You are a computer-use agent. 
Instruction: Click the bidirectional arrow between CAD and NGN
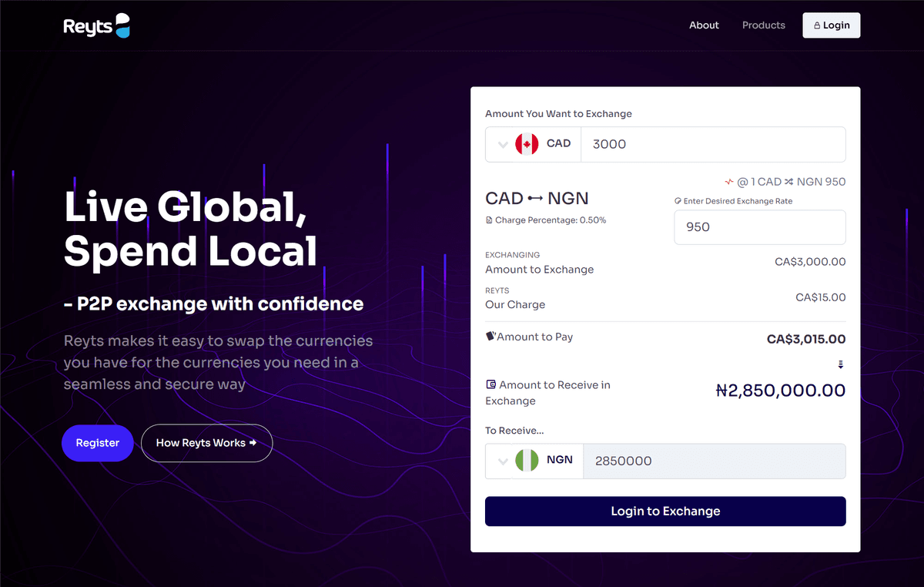point(536,199)
